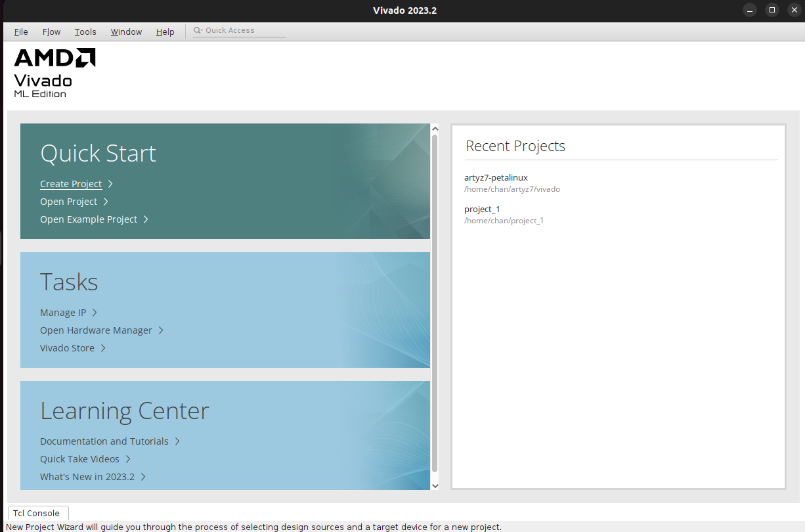Click the chevron beside Open Hardware Manager
This screenshot has width=805, height=532.
(x=161, y=330)
